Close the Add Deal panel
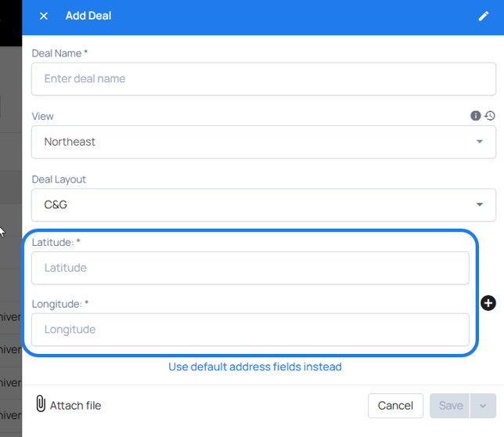Image resolution: width=504 pixels, height=437 pixels. click(44, 16)
